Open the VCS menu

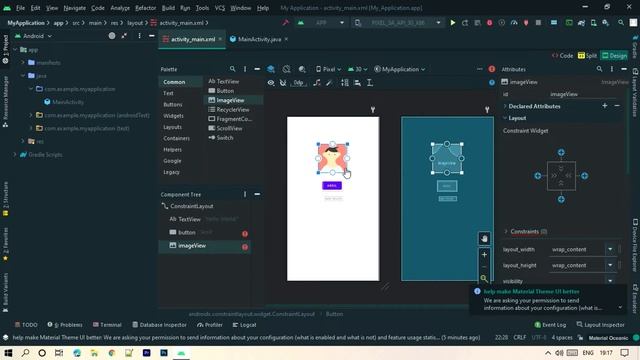coord(220,8)
